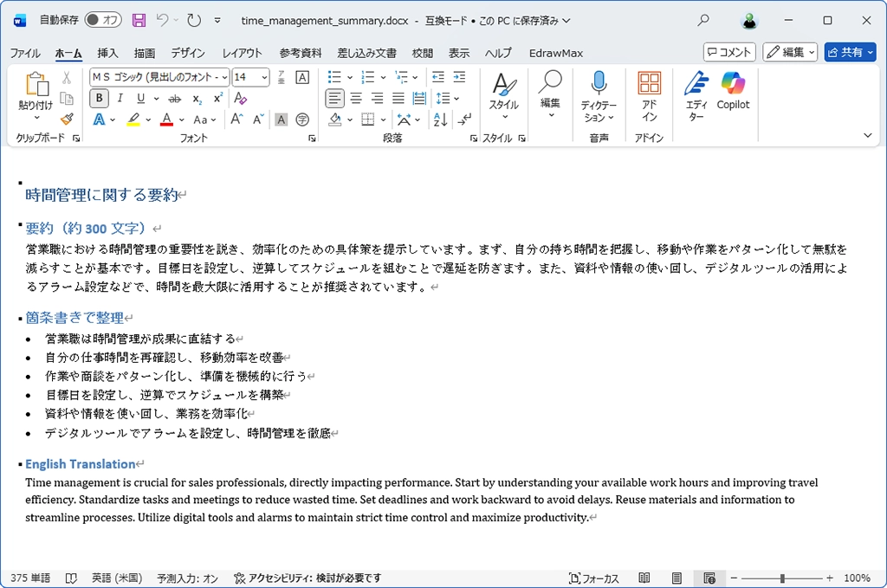Open the line spacing dropdown arrow

click(456, 99)
